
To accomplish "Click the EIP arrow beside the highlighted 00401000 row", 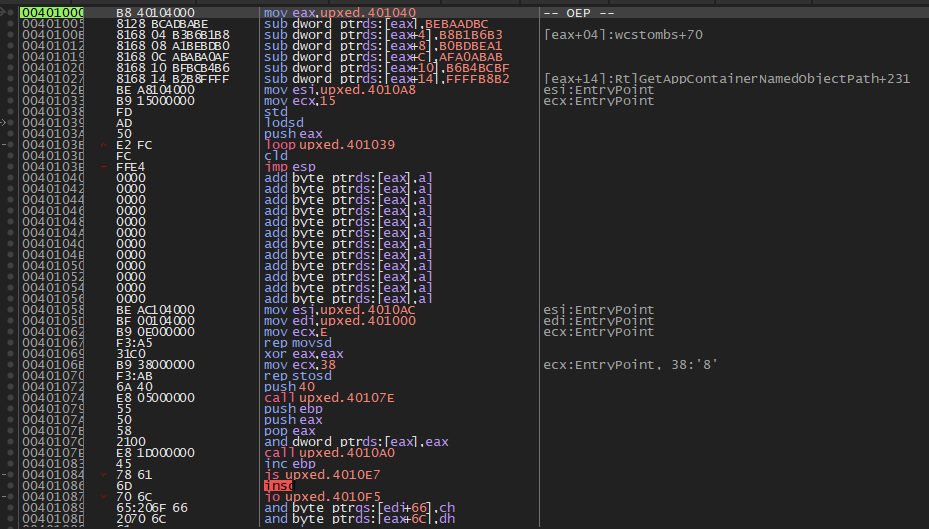I will click(x=4, y=13).
